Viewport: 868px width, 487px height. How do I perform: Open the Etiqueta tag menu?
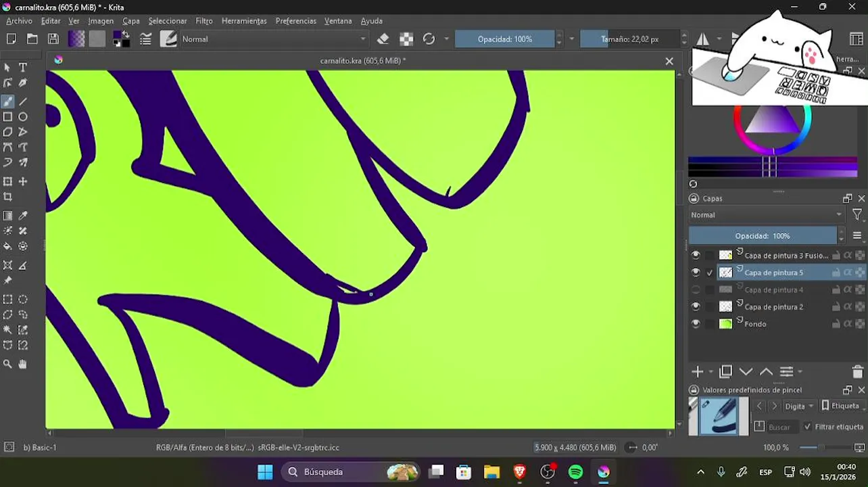coord(840,406)
